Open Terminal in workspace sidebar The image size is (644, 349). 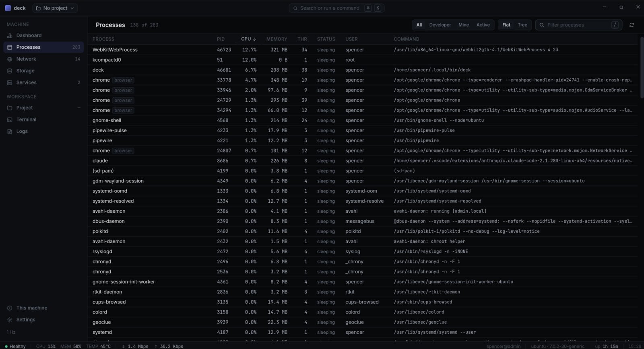(x=43, y=119)
